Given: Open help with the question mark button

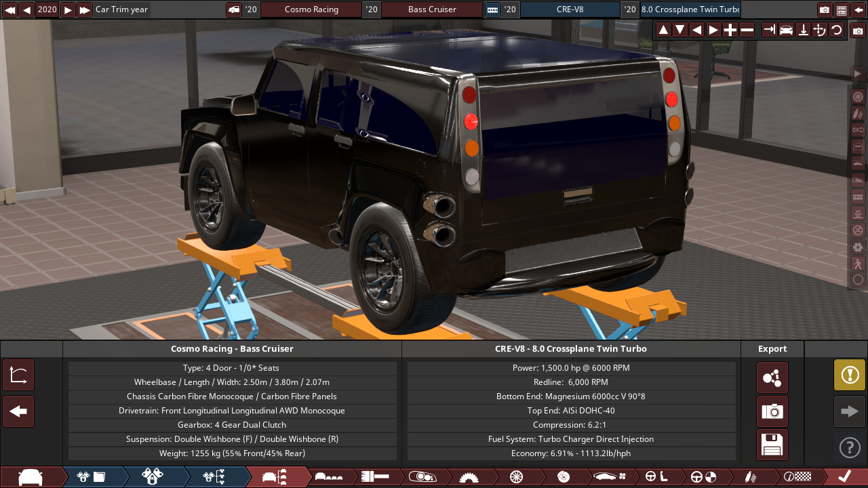Looking at the screenshot, I should click(850, 447).
